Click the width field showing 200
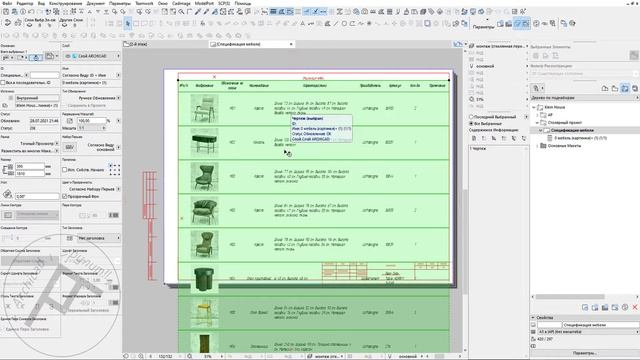Image resolution: width=640 pixels, height=360 pixels. [29, 167]
